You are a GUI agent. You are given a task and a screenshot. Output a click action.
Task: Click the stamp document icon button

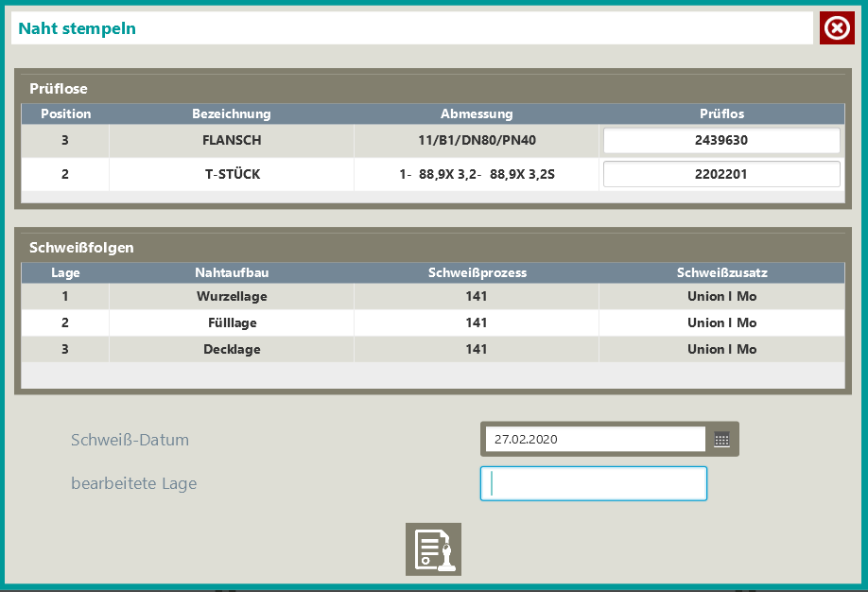pos(433,549)
